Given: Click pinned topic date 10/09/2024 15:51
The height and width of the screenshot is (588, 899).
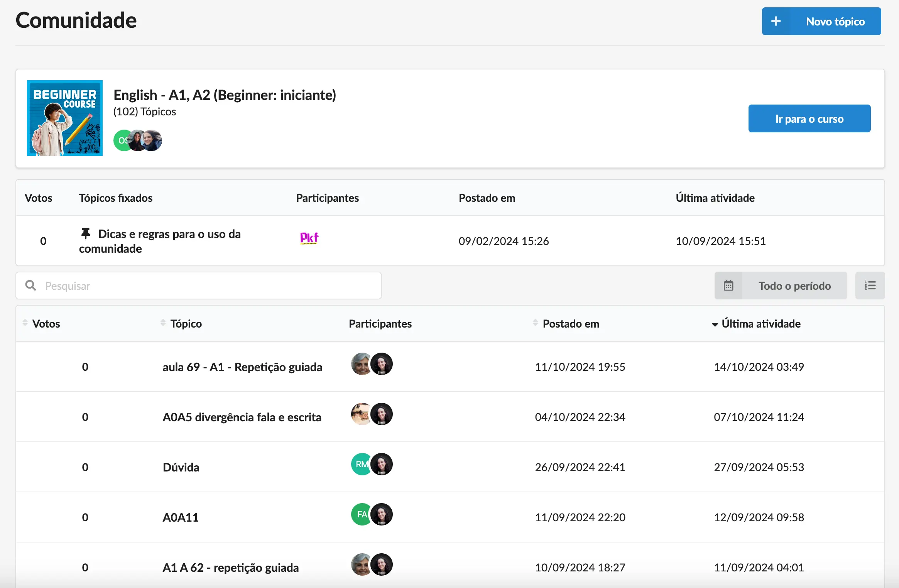Looking at the screenshot, I should click(721, 241).
